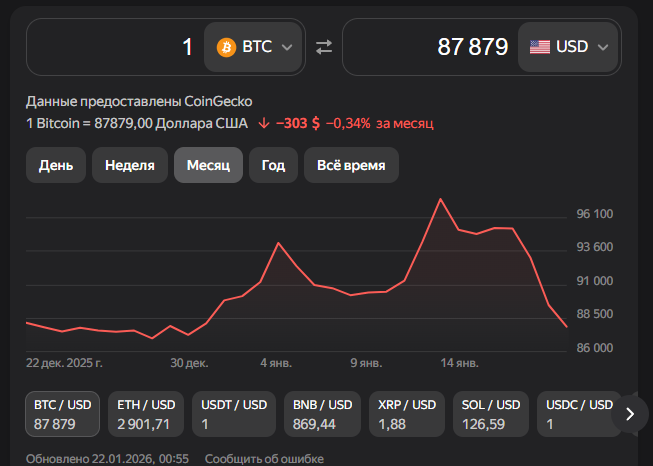
Task: Select the BTC / USD pair
Action: (63, 414)
